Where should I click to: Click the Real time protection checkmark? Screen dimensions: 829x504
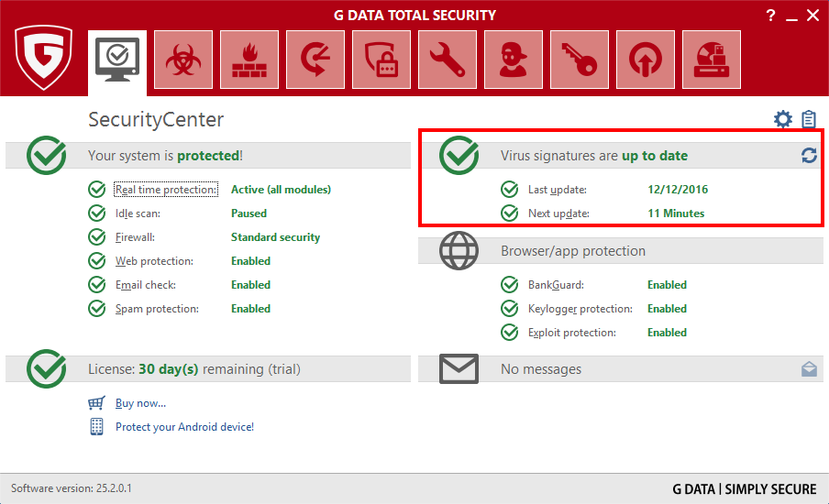point(97,189)
